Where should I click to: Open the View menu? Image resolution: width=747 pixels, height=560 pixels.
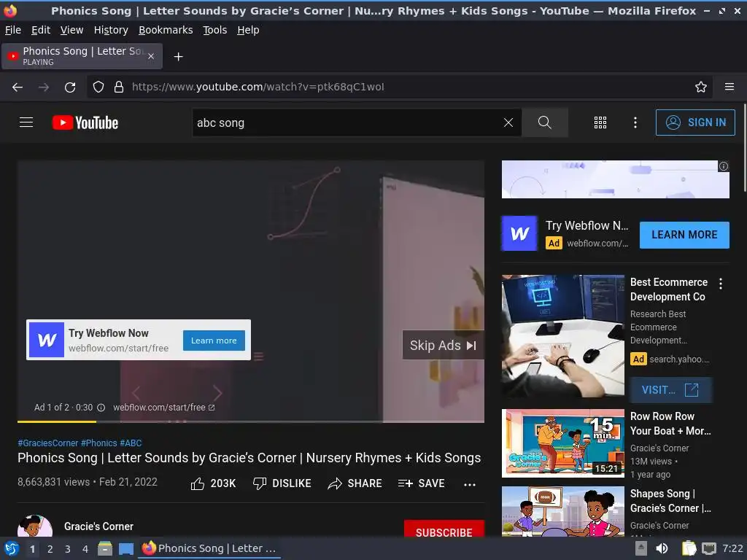[72, 30]
